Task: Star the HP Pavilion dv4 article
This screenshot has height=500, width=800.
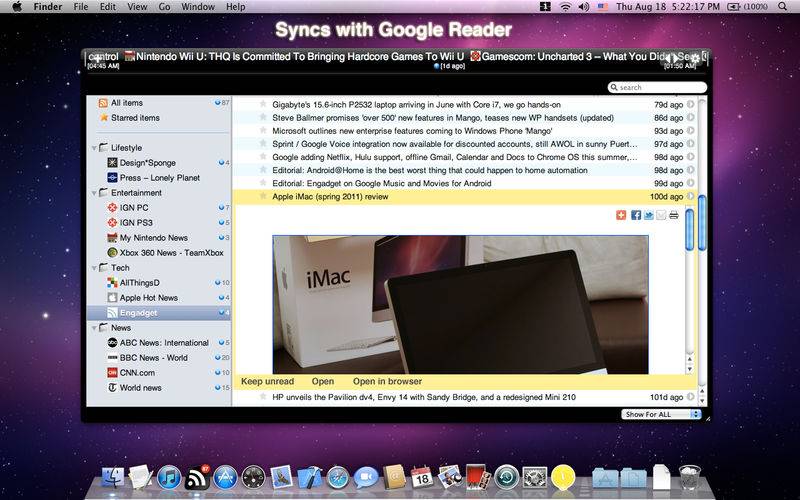Action: (x=263, y=396)
